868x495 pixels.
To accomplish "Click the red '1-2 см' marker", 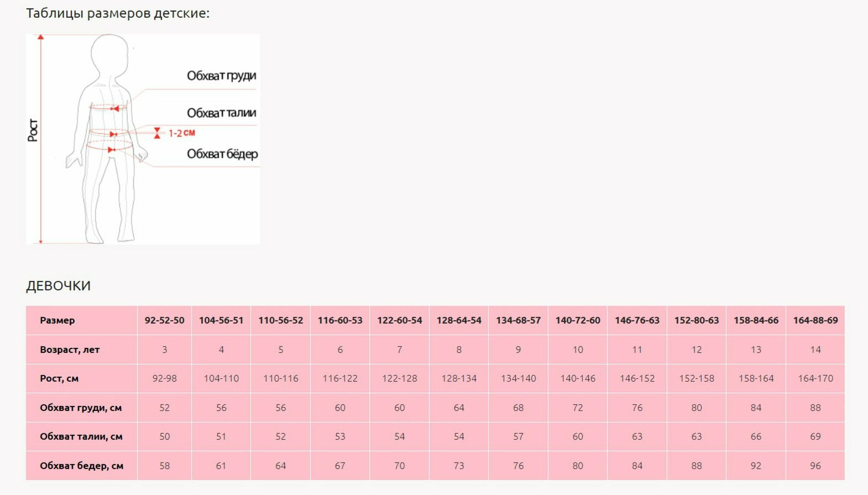I will [x=181, y=133].
